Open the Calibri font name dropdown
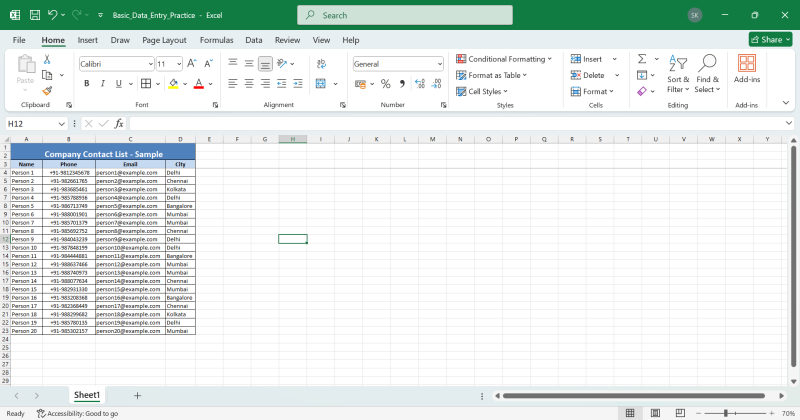The image size is (800, 420). coord(151,64)
